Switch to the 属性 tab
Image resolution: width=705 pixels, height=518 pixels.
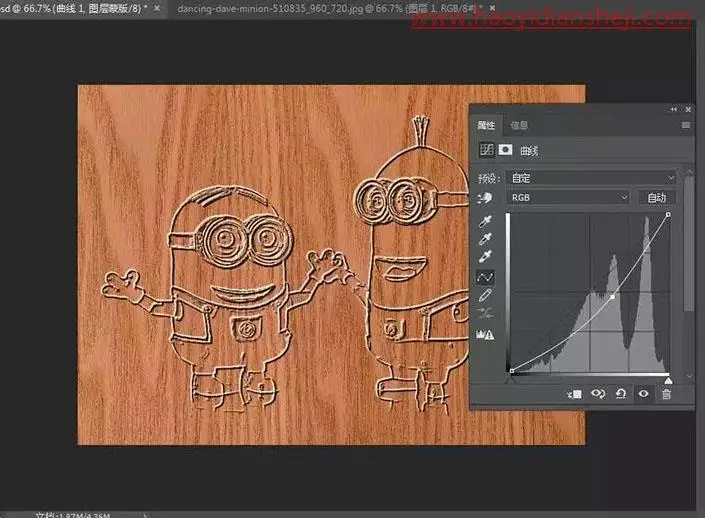486,125
